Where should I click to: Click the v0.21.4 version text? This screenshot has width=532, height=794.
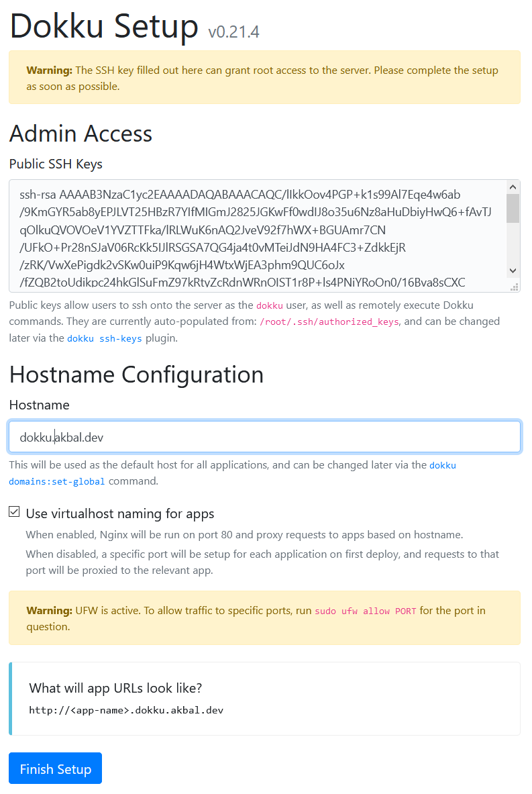(233, 32)
